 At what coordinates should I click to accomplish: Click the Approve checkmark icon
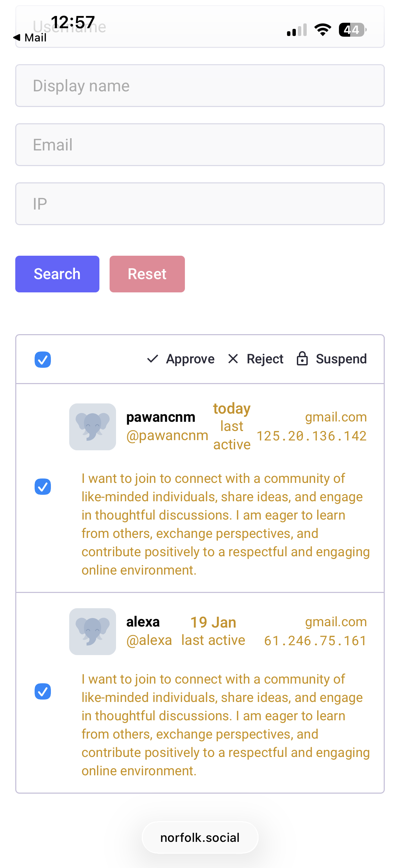click(x=153, y=359)
